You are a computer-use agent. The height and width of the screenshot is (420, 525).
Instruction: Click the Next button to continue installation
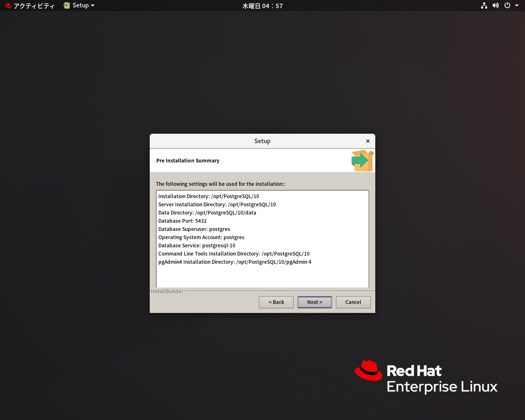click(315, 302)
